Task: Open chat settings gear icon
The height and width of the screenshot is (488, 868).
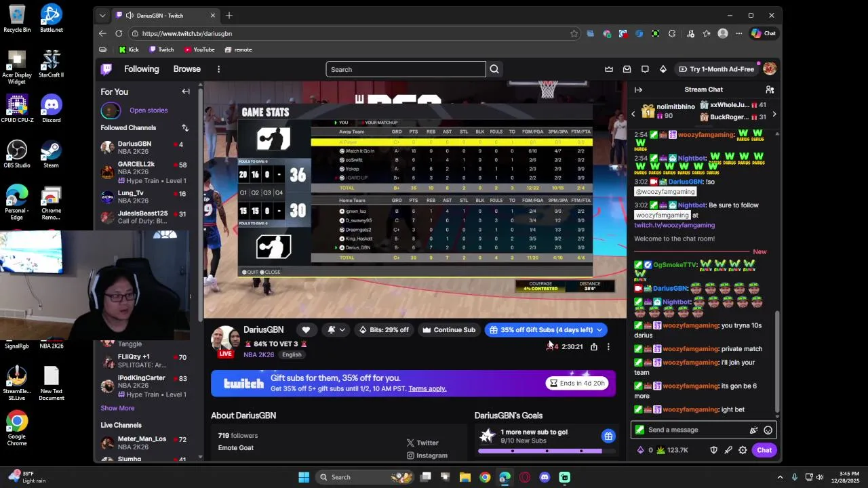Action: coord(743,450)
